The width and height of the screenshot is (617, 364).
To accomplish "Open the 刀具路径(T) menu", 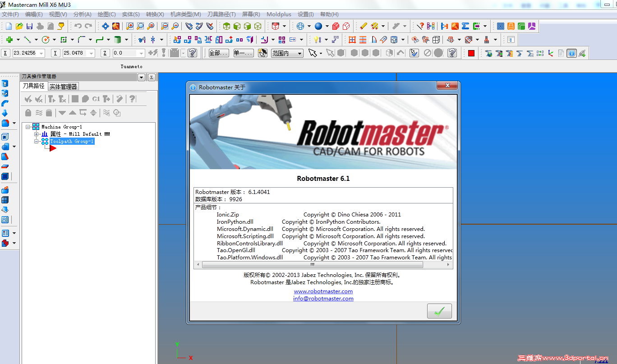I will (x=221, y=14).
